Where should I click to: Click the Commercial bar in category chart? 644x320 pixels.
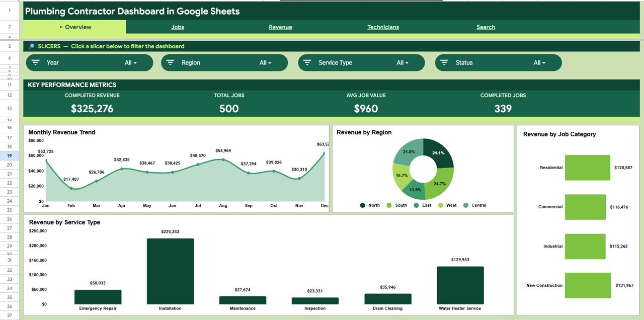coord(585,207)
